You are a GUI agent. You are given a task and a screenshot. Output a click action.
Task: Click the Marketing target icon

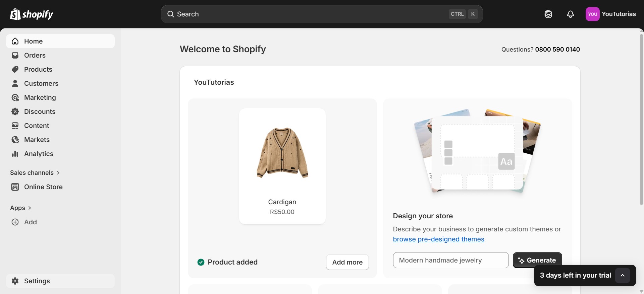coord(15,97)
